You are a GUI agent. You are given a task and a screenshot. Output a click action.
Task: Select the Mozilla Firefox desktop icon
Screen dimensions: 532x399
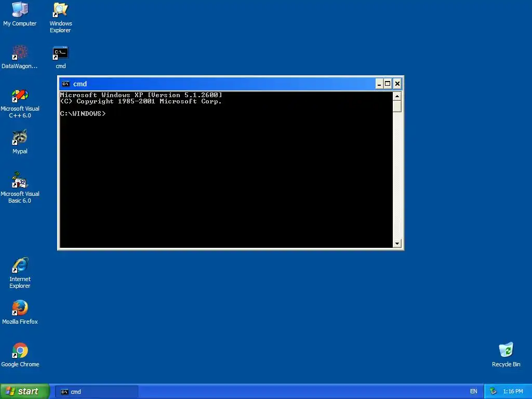[20, 312]
